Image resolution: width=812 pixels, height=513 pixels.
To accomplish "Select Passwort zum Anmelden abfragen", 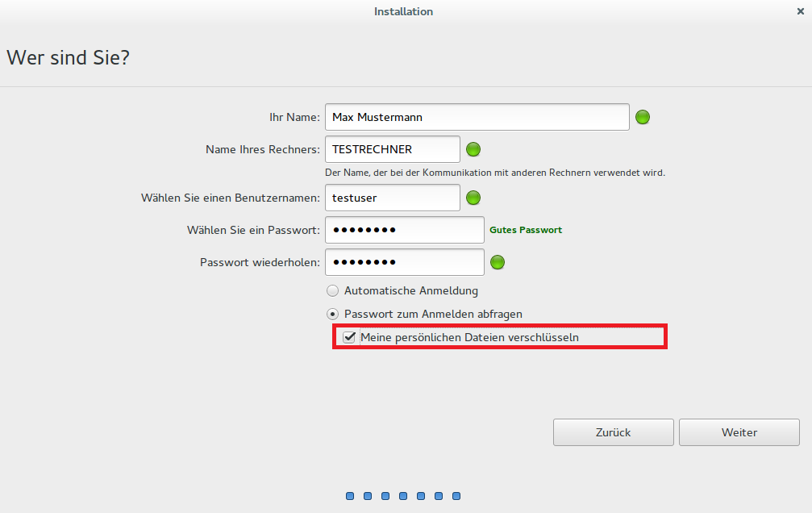I will 332,314.
